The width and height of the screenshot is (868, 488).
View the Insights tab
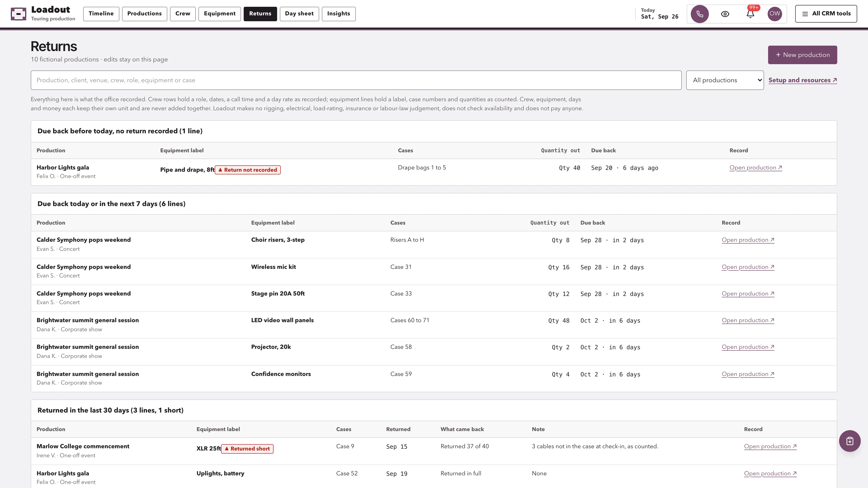pyautogui.click(x=338, y=14)
